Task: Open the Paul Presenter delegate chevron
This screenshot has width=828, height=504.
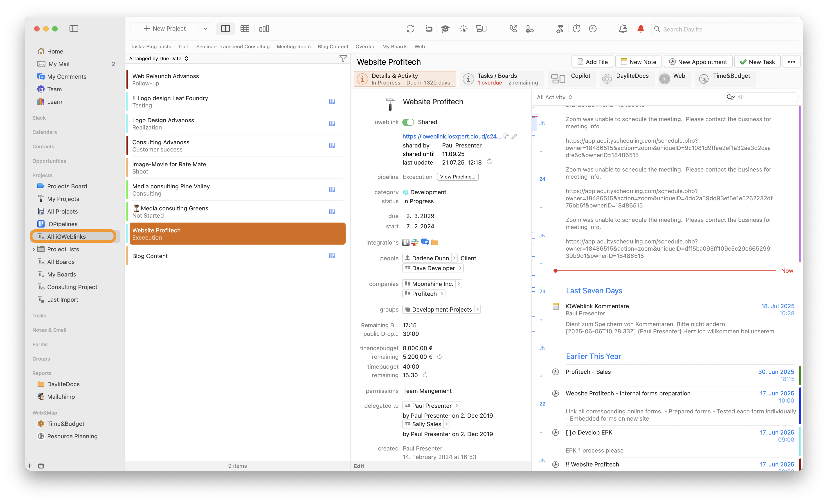Action: [x=457, y=406]
